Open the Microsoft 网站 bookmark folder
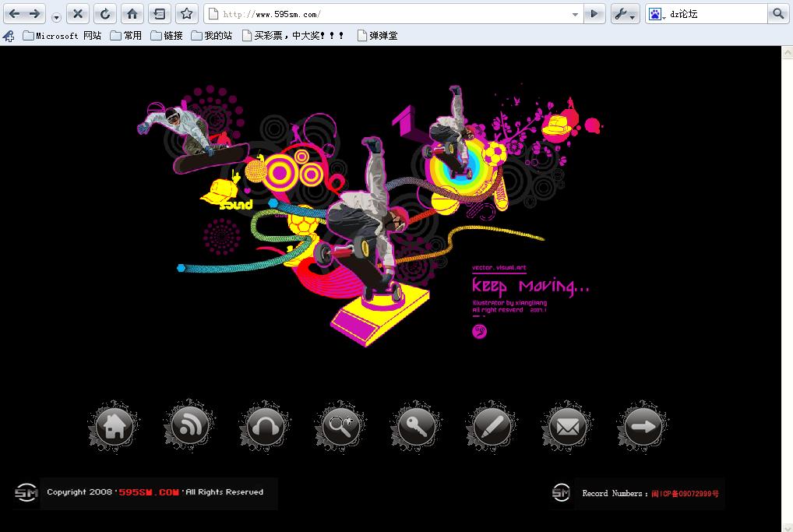 click(62, 36)
